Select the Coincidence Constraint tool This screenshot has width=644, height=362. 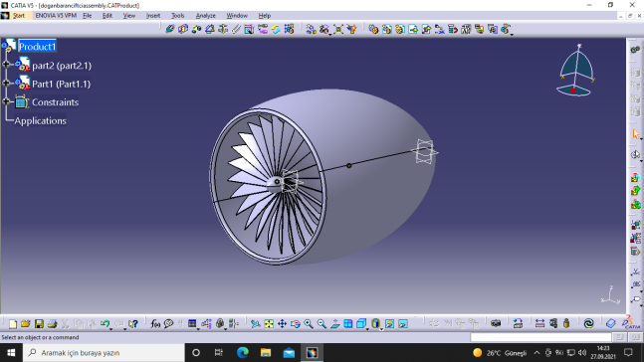point(169,29)
